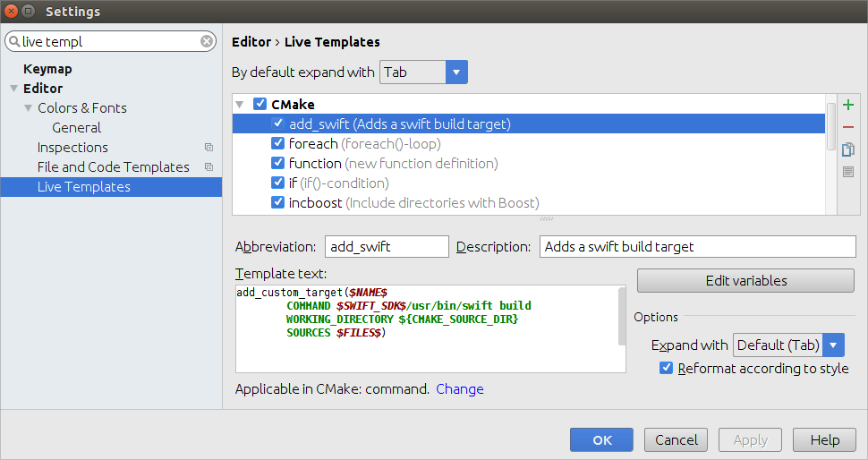Screen dimensions: 868x460
Task: Add a new live template with plus icon
Action: coord(848,105)
